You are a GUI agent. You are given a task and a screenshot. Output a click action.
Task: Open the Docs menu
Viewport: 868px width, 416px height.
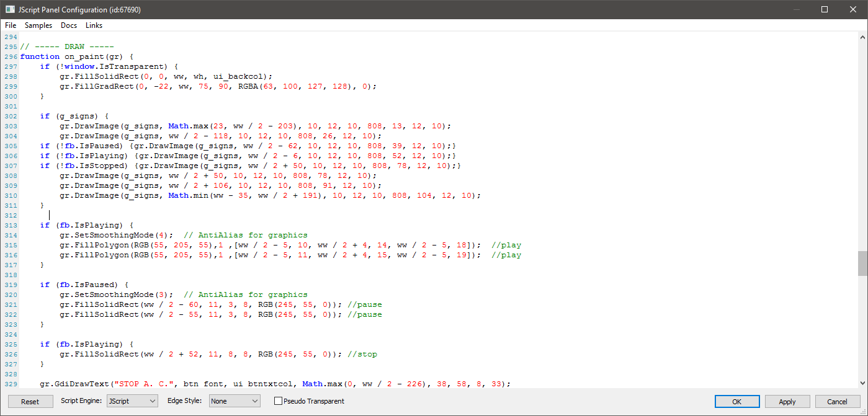click(69, 25)
